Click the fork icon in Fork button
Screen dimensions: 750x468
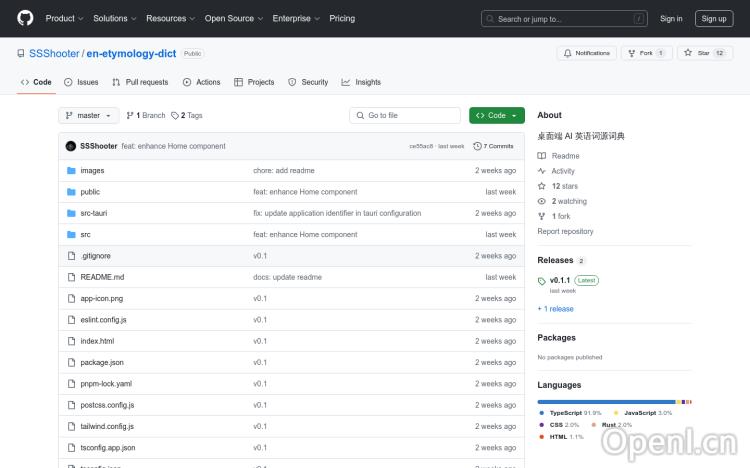(631, 53)
